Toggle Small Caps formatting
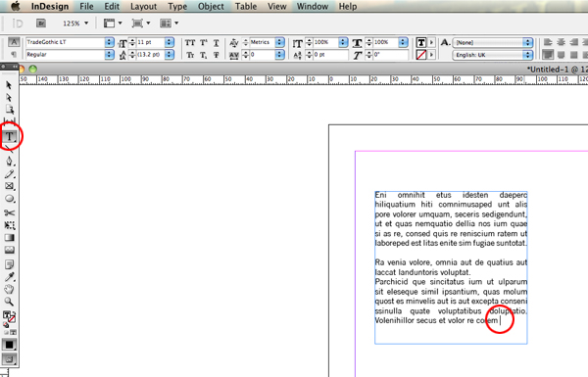This screenshot has width=588, height=377. click(x=190, y=55)
